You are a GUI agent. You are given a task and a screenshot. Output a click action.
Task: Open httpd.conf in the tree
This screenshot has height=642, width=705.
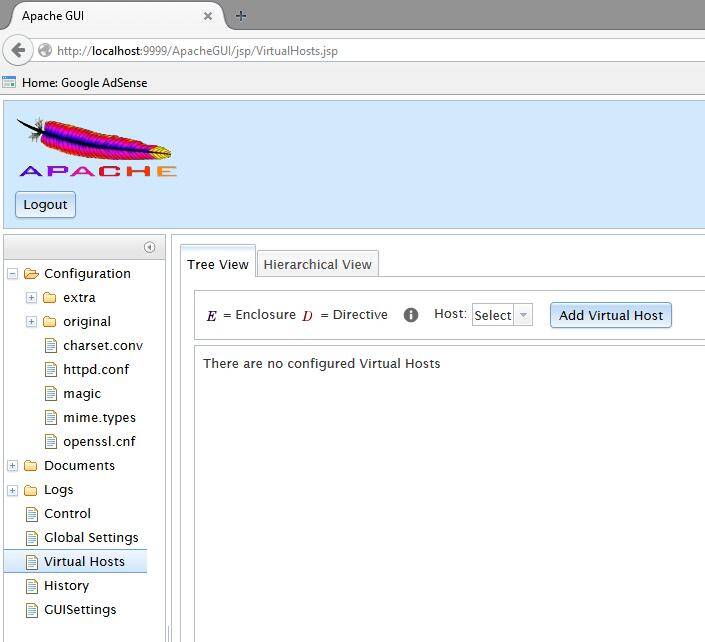pos(96,370)
